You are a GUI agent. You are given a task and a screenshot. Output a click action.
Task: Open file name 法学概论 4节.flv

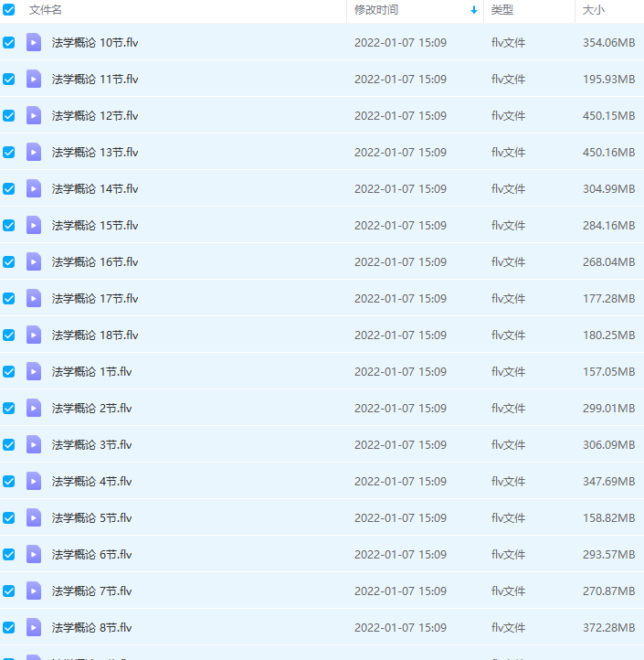(91, 482)
